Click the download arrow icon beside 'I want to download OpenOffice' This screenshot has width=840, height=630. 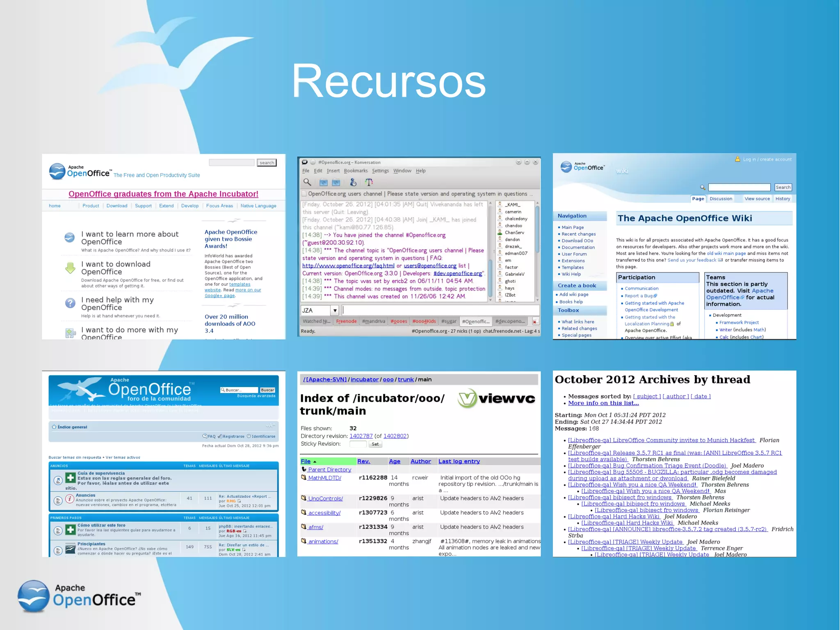coord(70,268)
